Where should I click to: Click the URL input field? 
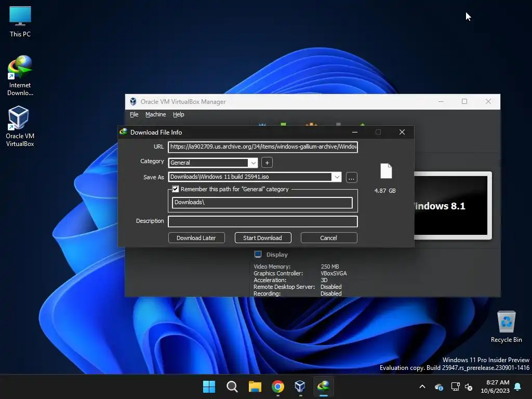click(263, 147)
